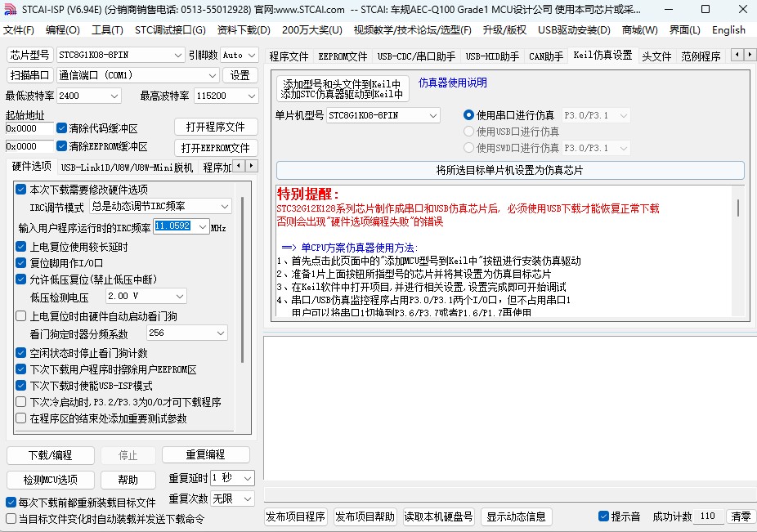
Task: Click the 打开EEPROM文件 button
Action: 216,148
